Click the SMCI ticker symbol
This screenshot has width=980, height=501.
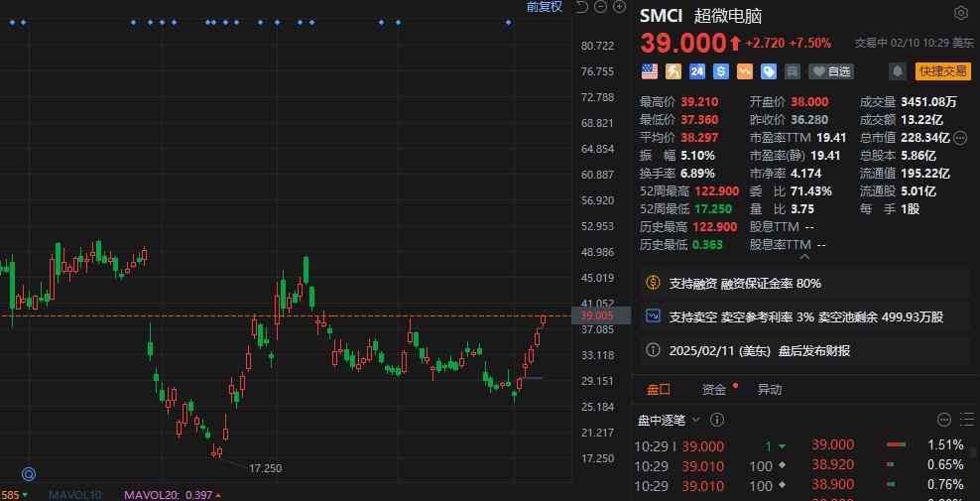[x=662, y=15]
